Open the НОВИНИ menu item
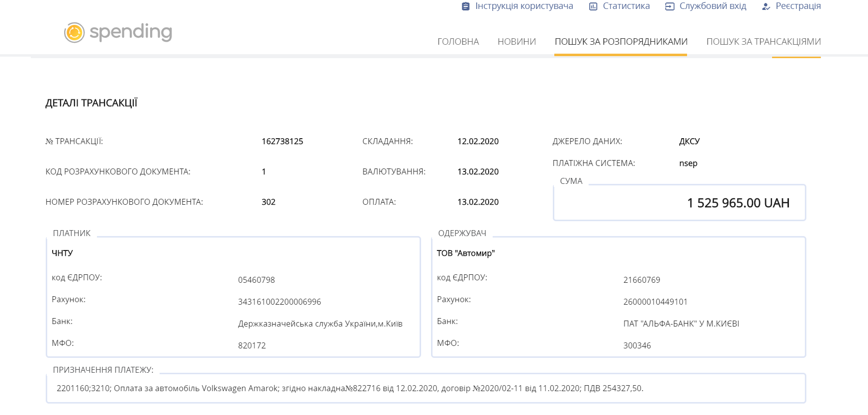This screenshot has width=868, height=415. point(517,42)
